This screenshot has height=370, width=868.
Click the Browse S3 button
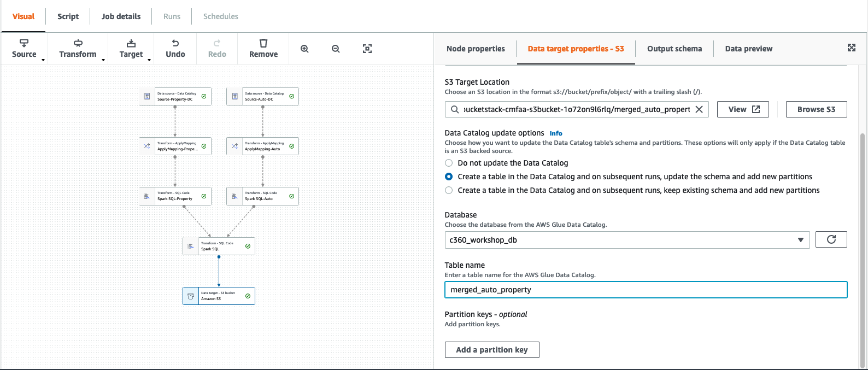point(816,109)
